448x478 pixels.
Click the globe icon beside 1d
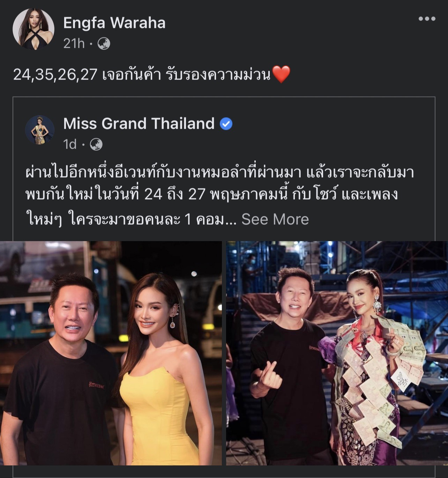[x=96, y=144]
